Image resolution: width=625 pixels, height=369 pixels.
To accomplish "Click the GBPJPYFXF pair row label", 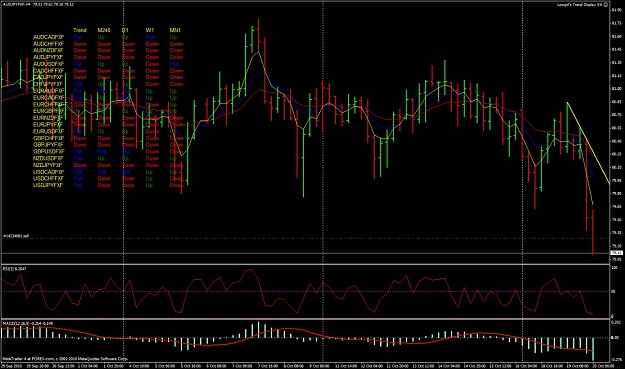I will pos(48,145).
